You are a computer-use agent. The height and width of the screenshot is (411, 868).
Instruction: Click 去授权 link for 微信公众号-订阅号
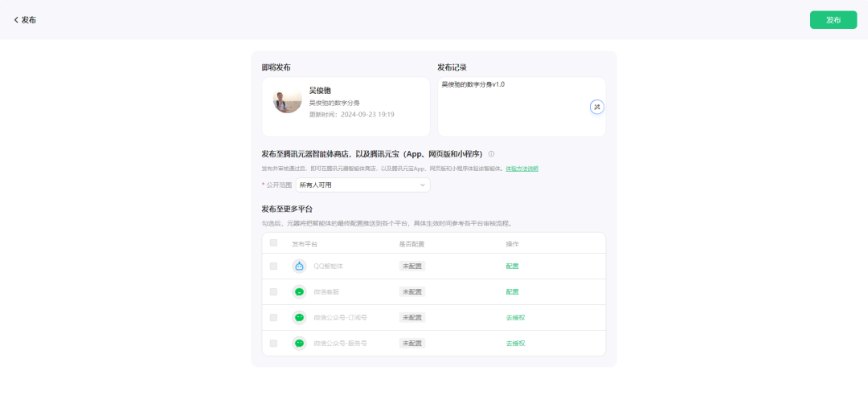pyautogui.click(x=515, y=318)
